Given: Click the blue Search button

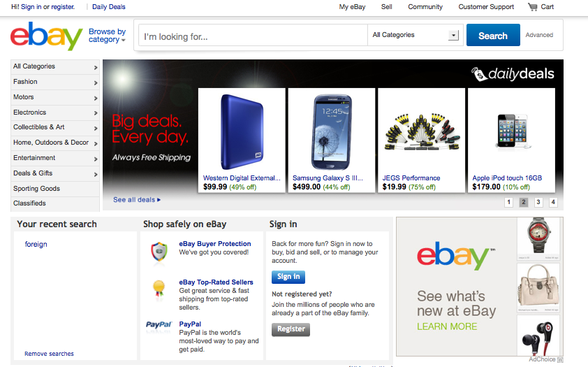Looking at the screenshot, I should 493,35.
